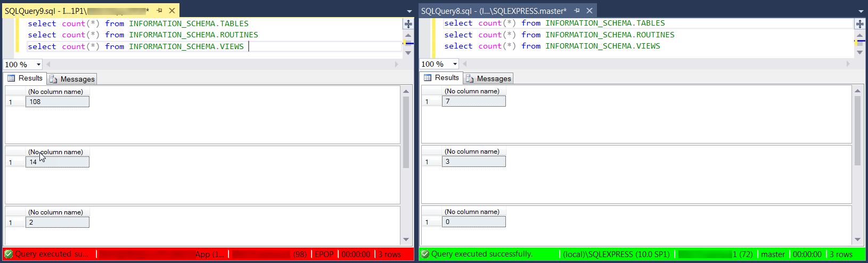The width and height of the screenshot is (868, 263).
Task: Switch to Messages tab in right pane
Action: pyautogui.click(x=489, y=78)
